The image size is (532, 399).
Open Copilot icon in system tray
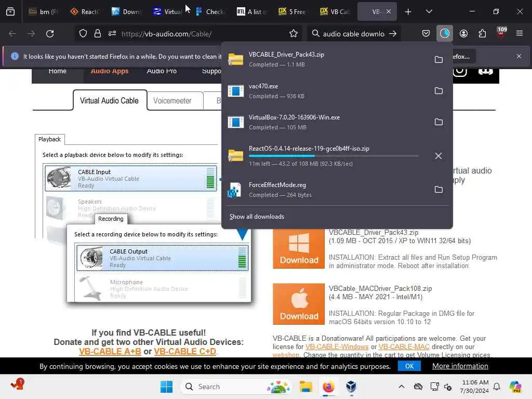pos(515,387)
